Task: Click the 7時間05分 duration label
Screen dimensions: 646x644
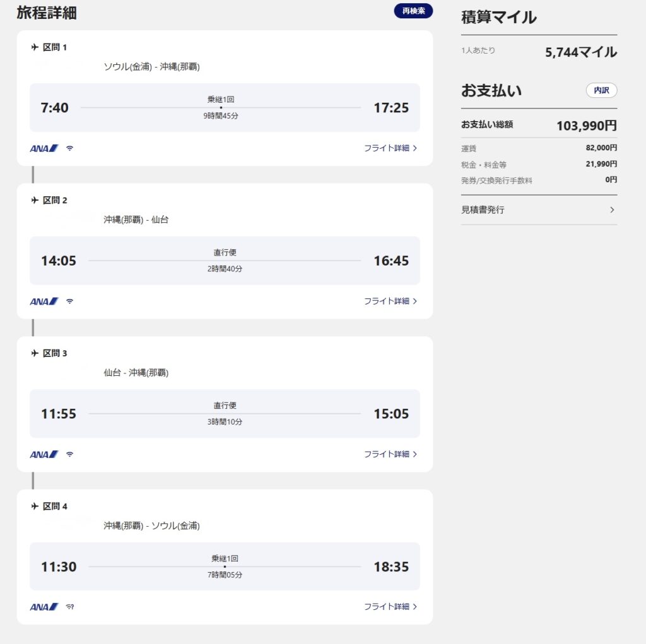Action: (225, 575)
